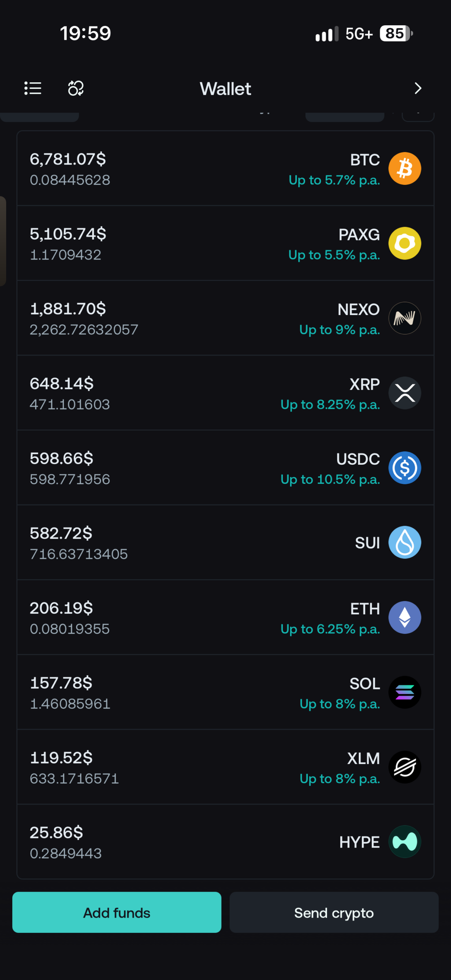Tap the HYPE token icon
The image size is (451, 980).
tap(405, 842)
